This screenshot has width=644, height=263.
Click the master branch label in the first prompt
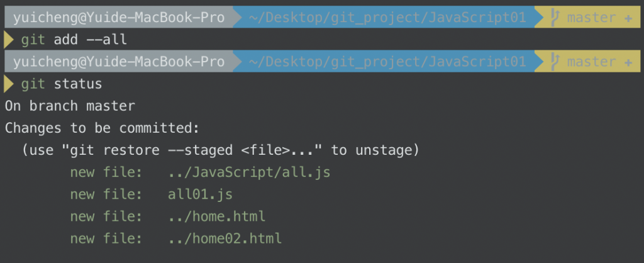point(591,18)
